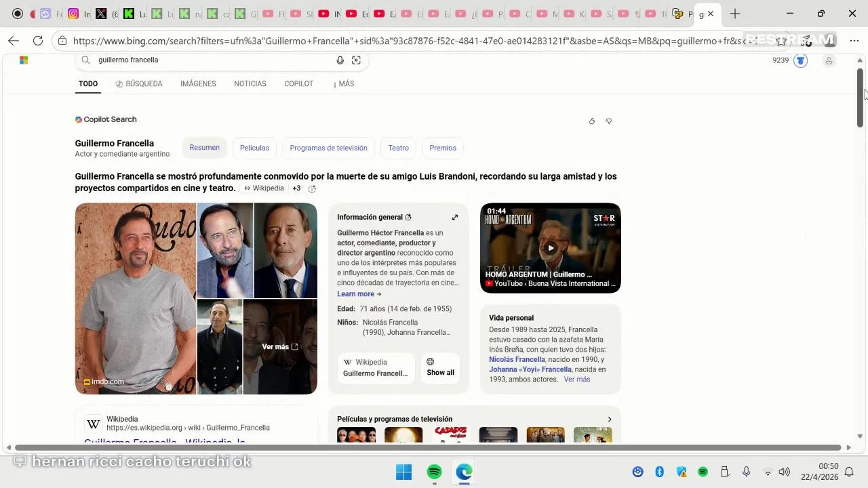
Task: Open the Nicolás Francella link in Vida personal
Action: tap(517, 360)
